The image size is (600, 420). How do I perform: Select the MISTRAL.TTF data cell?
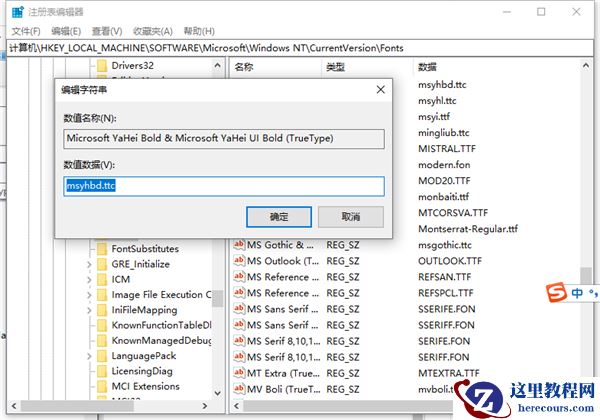pyautogui.click(x=447, y=149)
